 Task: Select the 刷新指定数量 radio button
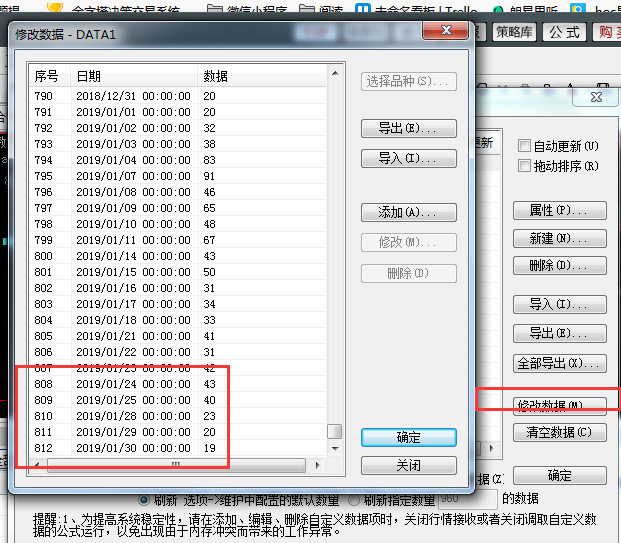(x=353, y=500)
